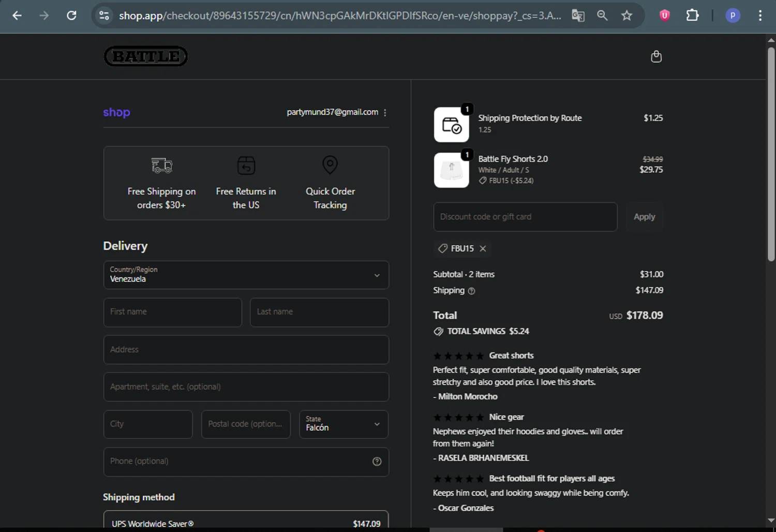Click the browser forward arrow

click(x=44, y=16)
